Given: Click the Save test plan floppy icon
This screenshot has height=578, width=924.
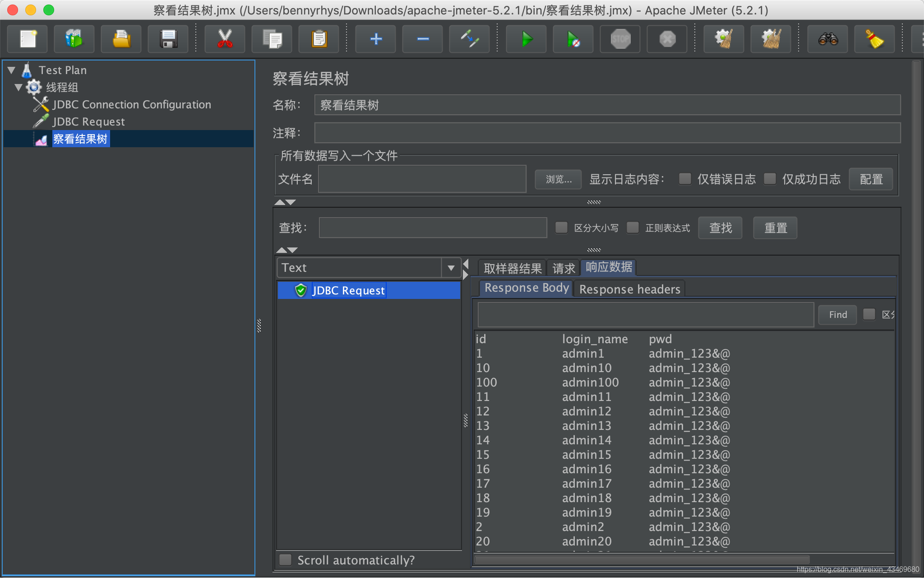Looking at the screenshot, I should (168, 39).
